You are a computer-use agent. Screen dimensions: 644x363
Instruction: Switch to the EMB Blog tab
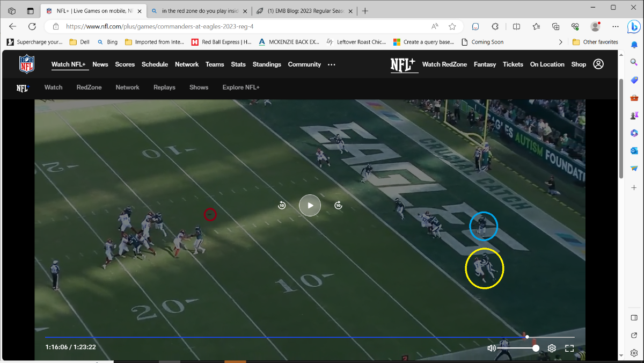coord(303,11)
